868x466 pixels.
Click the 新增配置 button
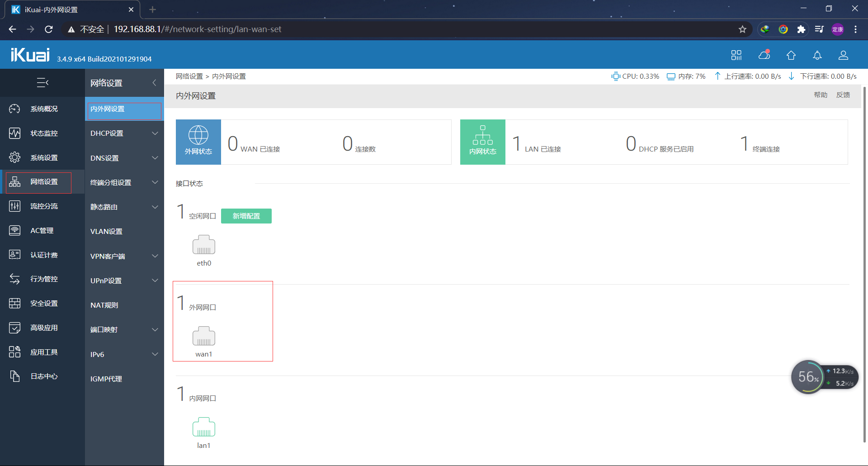coord(246,216)
